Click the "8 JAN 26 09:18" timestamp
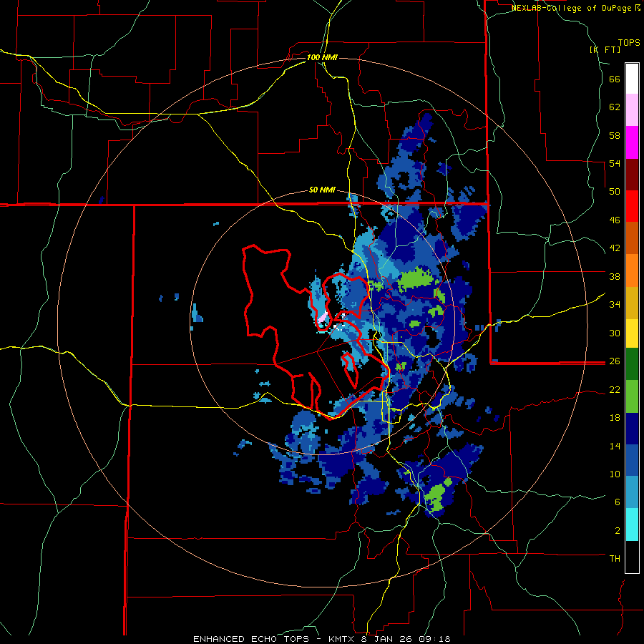 pos(406,639)
